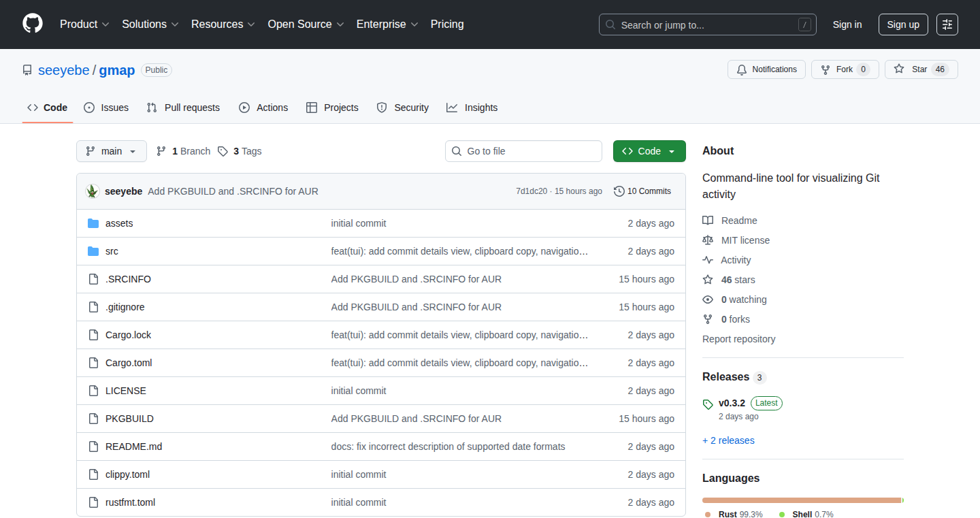Click the Cargo.toml file icon
The image size is (980, 518).
pyautogui.click(x=93, y=363)
